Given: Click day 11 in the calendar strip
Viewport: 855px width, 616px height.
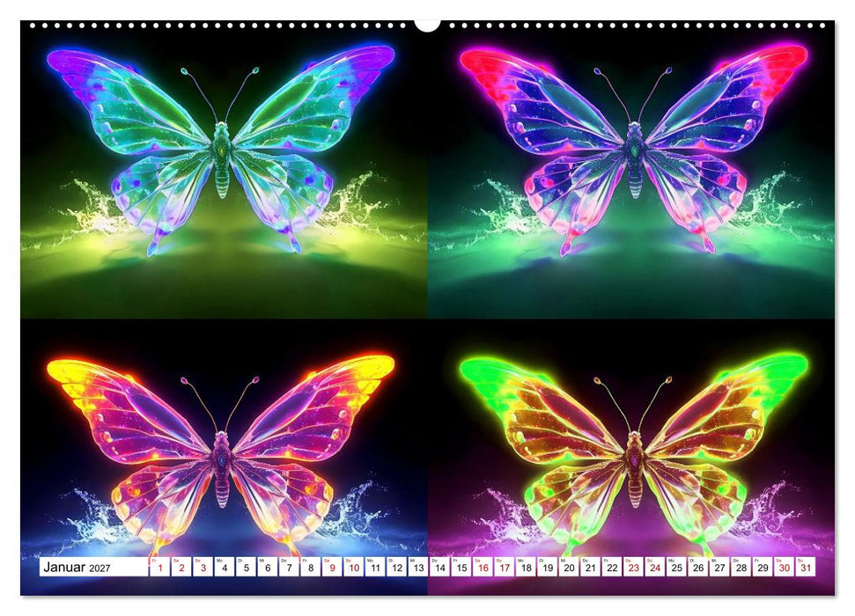Looking at the screenshot, I should pos(375,567).
